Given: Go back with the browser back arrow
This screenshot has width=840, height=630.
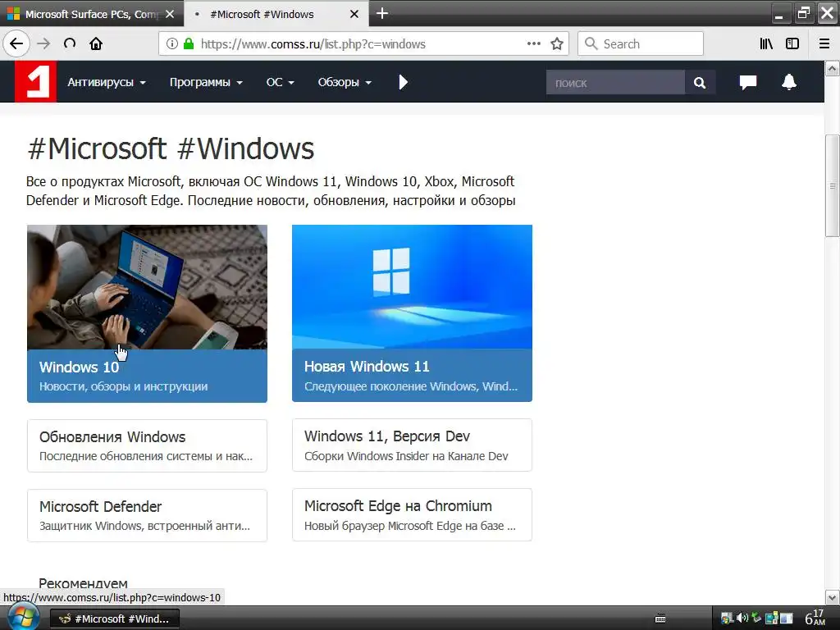Looking at the screenshot, I should pos(16,44).
